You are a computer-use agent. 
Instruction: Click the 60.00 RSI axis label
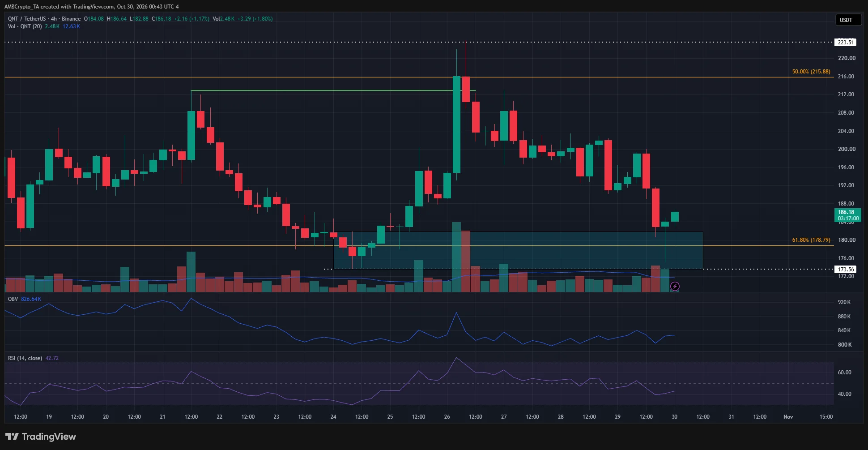pyautogui.click(x=844, y=373)
